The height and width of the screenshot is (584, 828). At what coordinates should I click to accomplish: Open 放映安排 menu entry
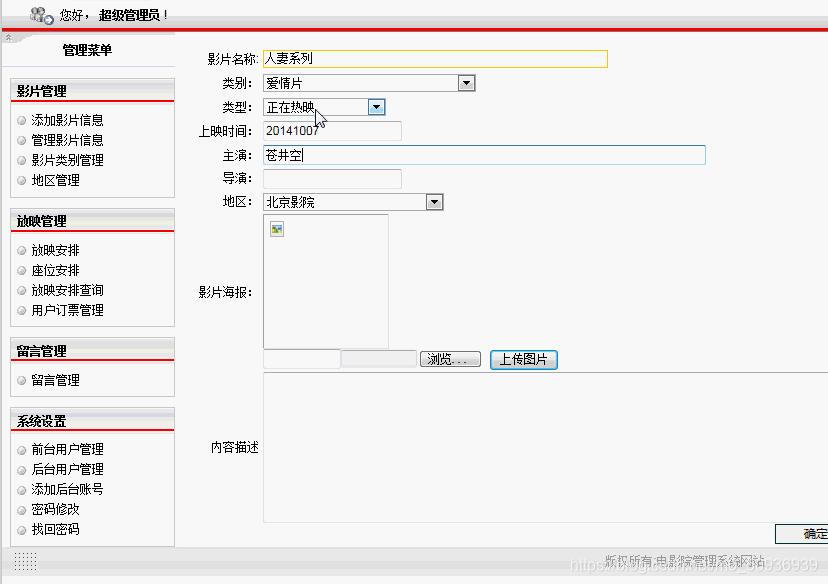pos(55,250)
